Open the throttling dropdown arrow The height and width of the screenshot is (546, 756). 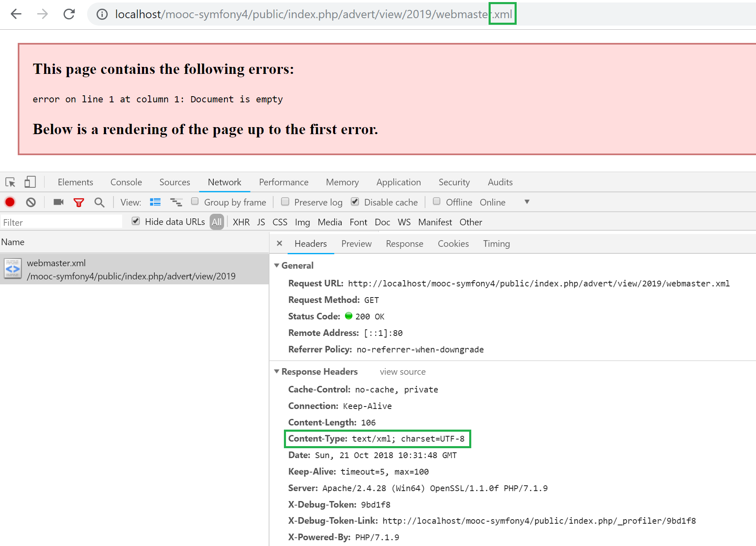[x=527, y=202]
